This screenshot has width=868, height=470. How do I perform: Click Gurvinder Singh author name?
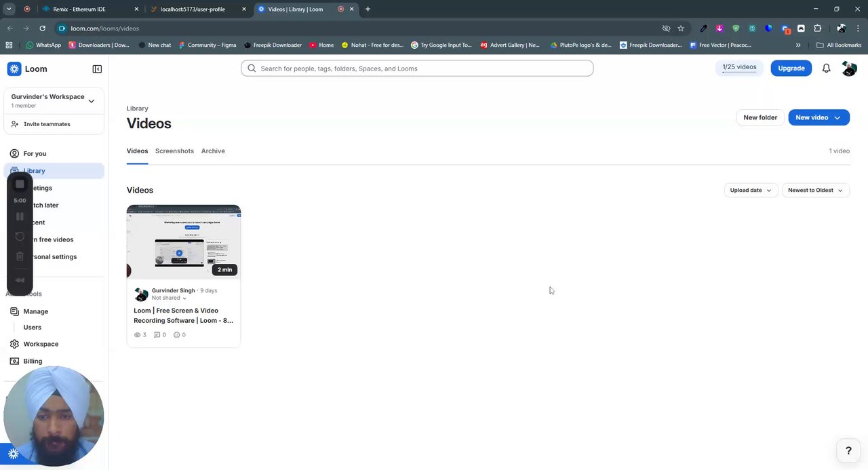[x=173, y=291]
